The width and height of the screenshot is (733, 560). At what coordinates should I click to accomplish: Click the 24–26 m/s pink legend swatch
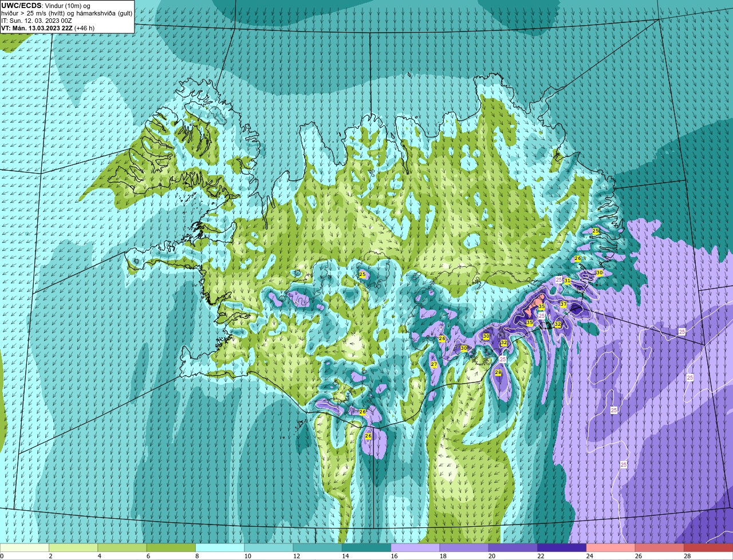coord(611,547)
